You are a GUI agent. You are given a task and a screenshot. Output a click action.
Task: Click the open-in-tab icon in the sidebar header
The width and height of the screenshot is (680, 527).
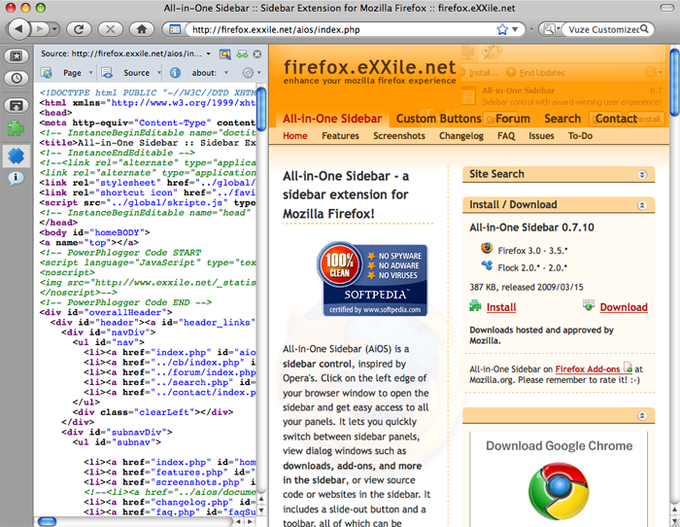225,54
